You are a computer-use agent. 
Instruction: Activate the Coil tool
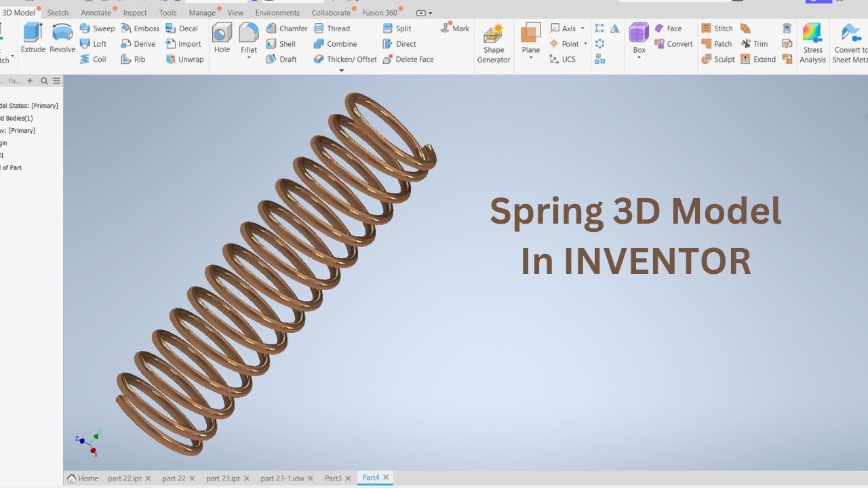tap(93, 60)
